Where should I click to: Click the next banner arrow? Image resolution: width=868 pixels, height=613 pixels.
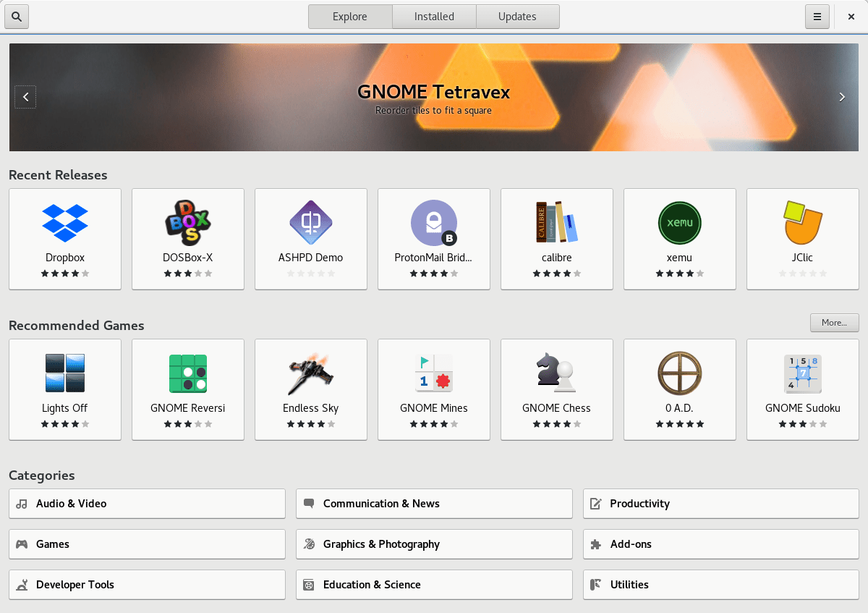[841, 97]
